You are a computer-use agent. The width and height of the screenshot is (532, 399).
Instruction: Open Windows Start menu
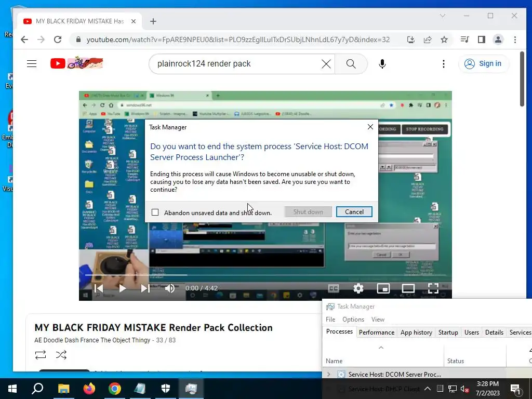(x=12, y=389)
